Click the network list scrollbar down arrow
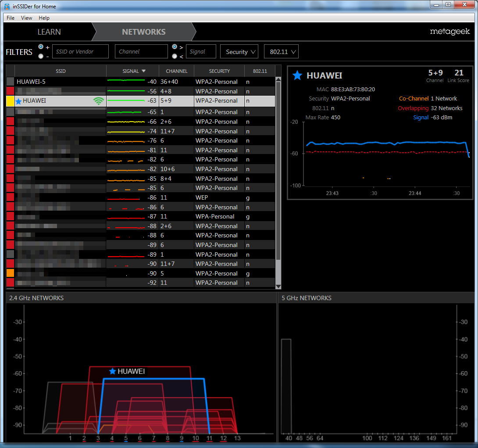The height and width of the screenshot is (448, 478). tap(278, 287)
